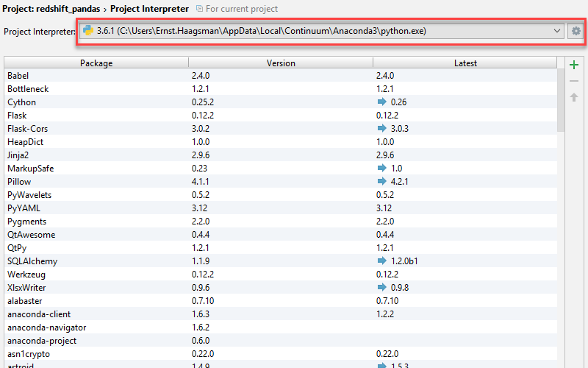
Task: Select the asn1crypto package row
Action: [281, 353]
